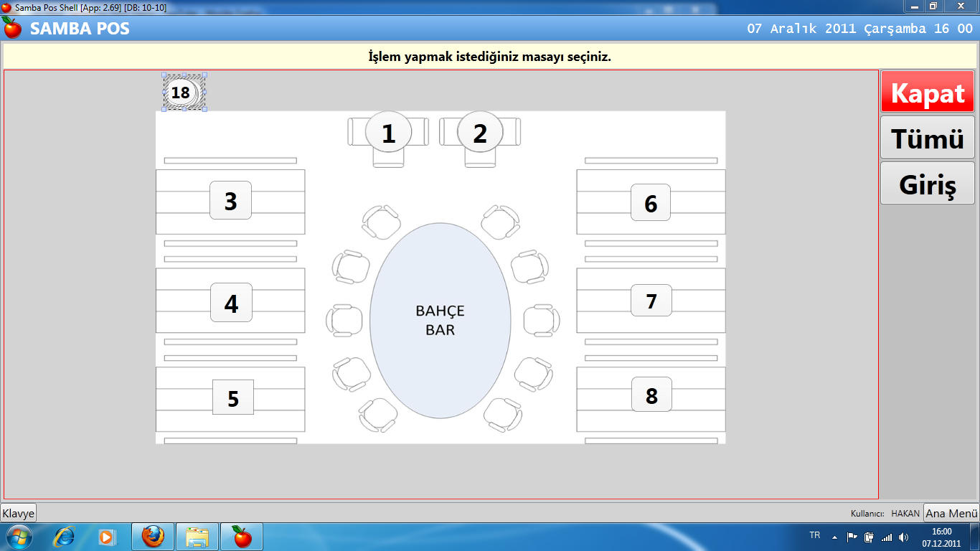The height and width of the screenshot is (551, 980).
Task: Choose table 4
Action: (231, 303)
